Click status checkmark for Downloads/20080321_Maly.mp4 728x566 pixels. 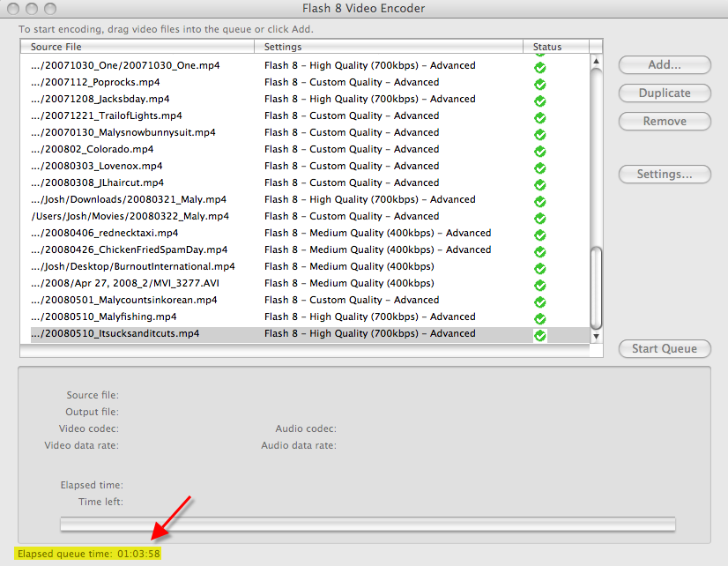[539, 202]
